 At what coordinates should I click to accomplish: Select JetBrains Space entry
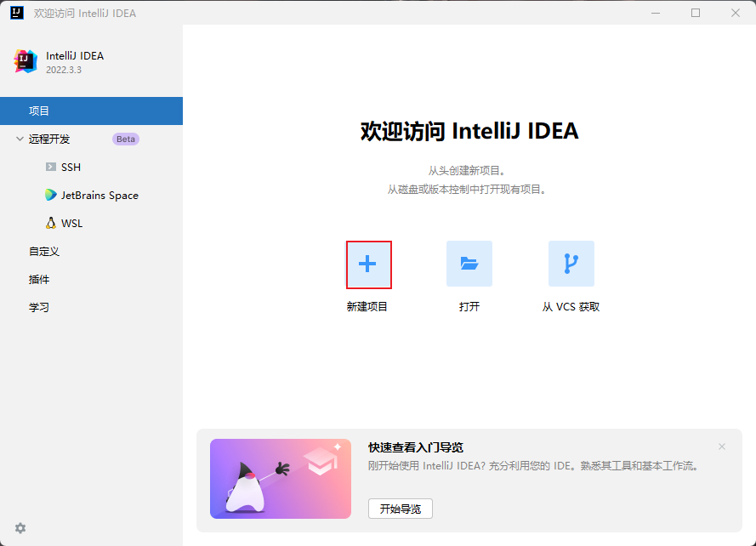91,195
